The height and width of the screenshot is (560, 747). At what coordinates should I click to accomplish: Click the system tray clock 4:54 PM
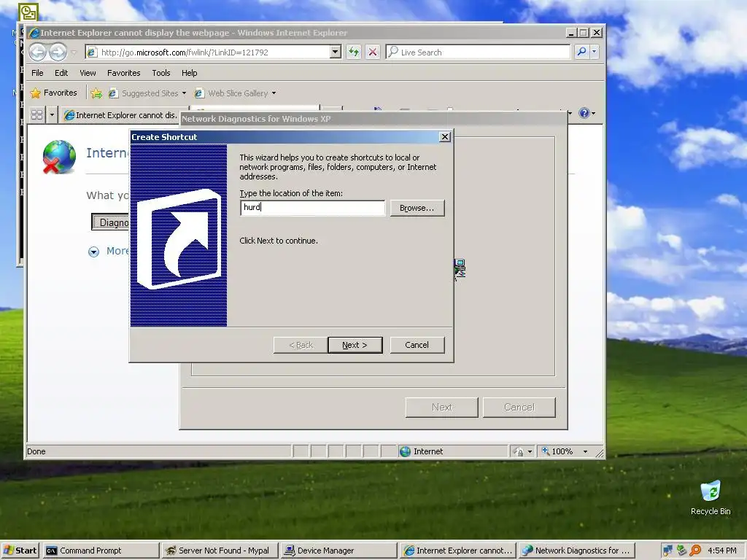[x=722, y=551]
